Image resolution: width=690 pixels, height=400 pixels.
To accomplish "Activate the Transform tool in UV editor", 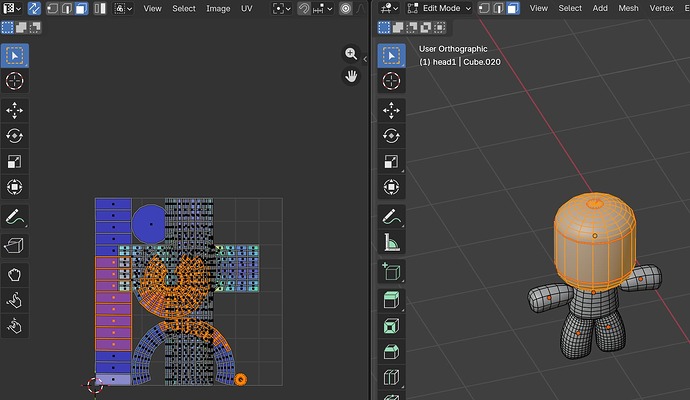I will pyautogui.click(x=15, y=187).
